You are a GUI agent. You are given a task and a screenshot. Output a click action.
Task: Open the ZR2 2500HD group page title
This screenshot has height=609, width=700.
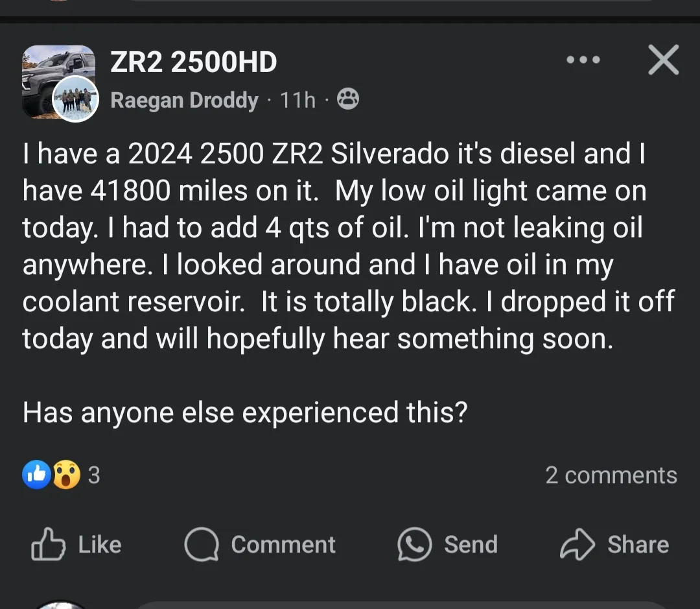193,62
